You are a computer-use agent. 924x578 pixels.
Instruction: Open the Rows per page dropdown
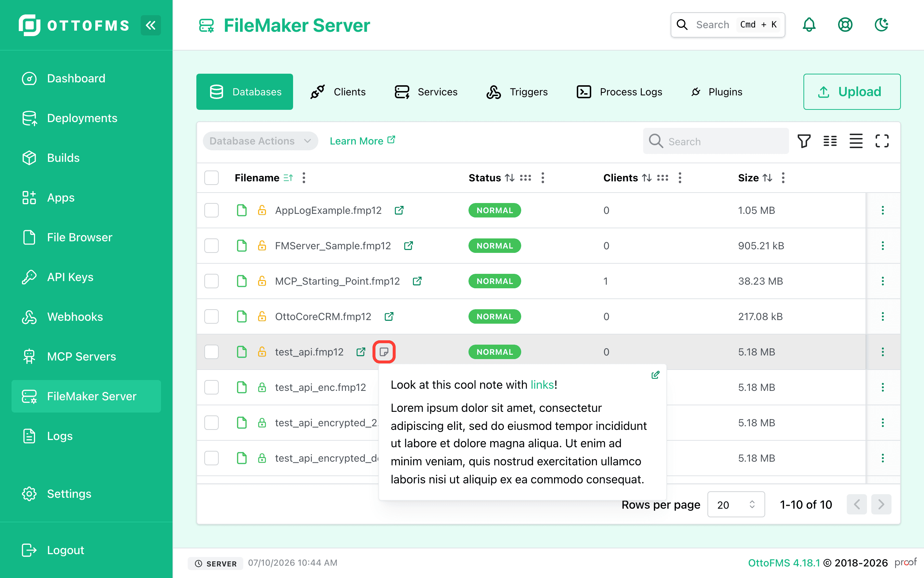coord(736,505)
